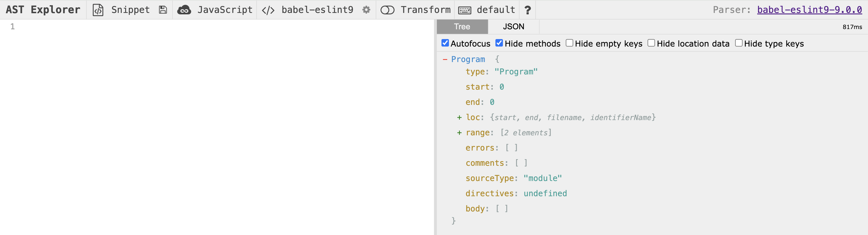The width and height of the screenshot is (868, 235).
Task: Click the parser code brackets icon
Action: click(268, 10)
